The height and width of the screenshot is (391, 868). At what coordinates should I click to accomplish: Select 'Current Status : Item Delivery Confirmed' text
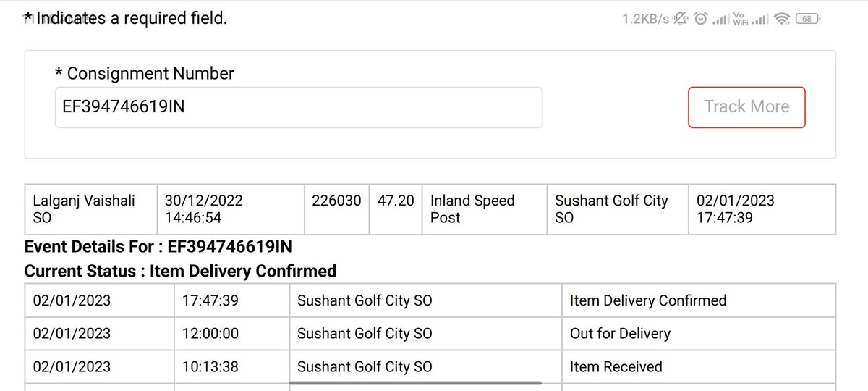pyautogui.click(x=180, y=272)
